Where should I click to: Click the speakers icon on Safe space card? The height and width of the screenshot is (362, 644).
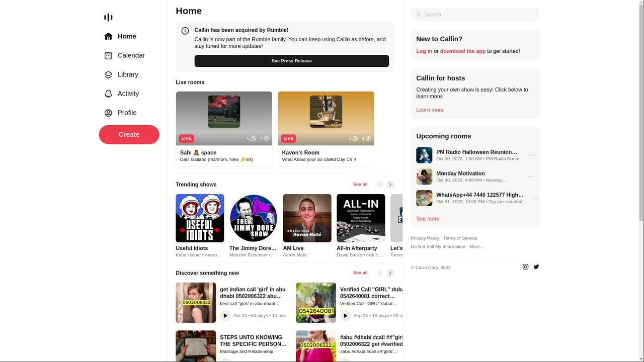click(267, 138)
